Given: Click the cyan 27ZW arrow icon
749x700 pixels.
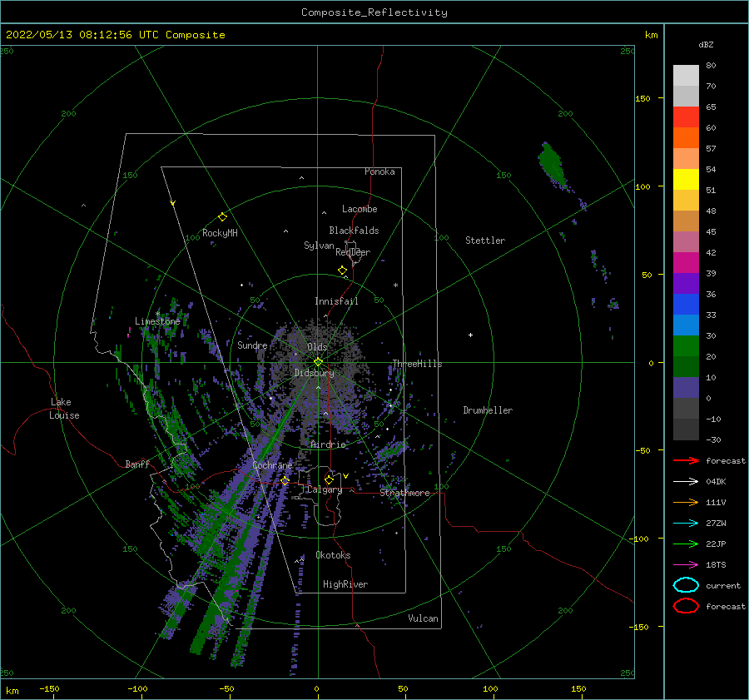Looking at the screenshot, I should 686,524.
